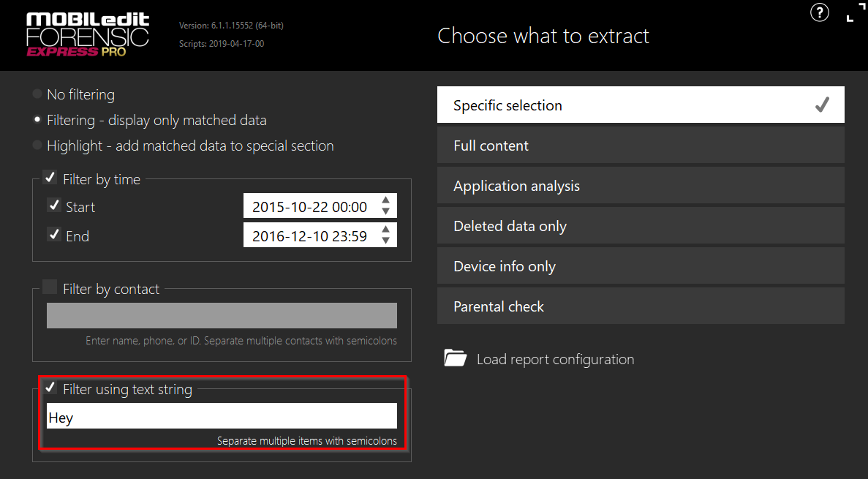Choose the Full content option
Screen dimensions: 868x479
pos(641,146)
